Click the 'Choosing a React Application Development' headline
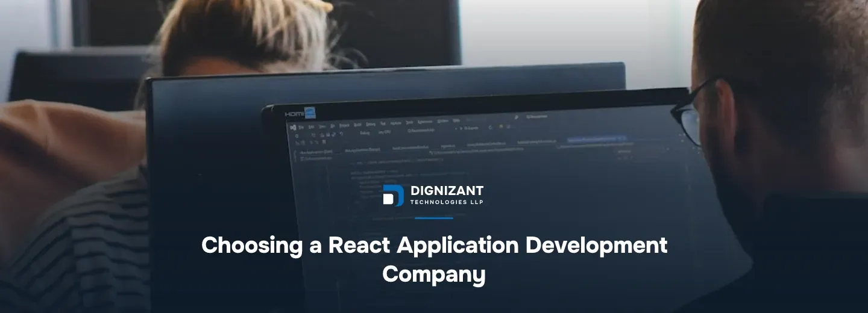This screenshot has height=313, width=868. click(x=434, y=246)
